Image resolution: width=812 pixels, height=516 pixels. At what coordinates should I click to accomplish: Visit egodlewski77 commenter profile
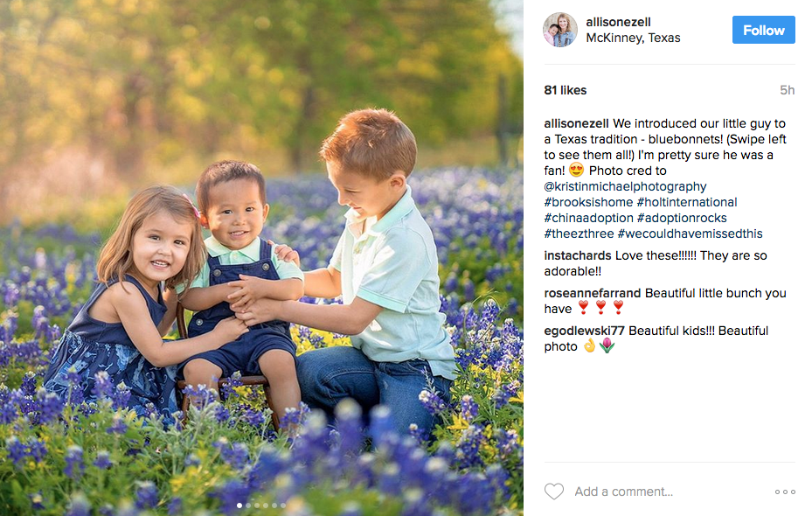coord(584,331)
